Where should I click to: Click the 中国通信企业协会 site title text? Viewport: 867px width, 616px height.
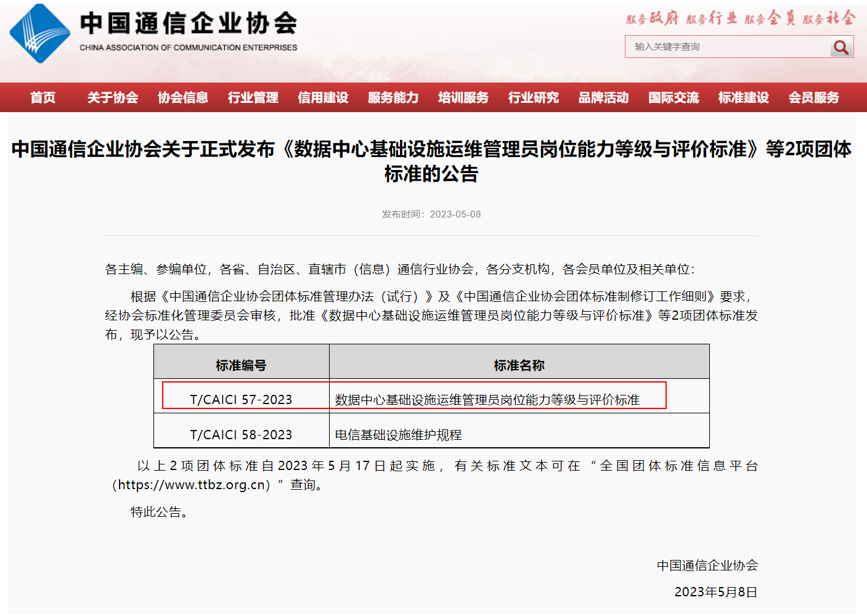(189, 23)
